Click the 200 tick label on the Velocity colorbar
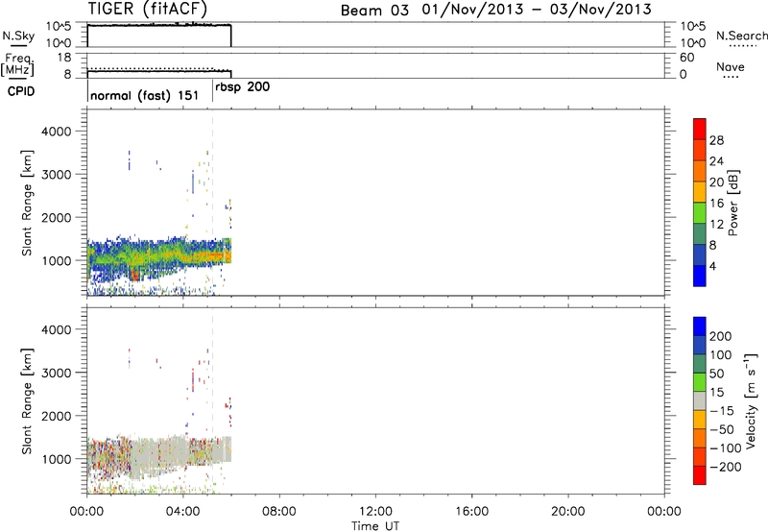768x532 pixels. [x=721, y=336]
